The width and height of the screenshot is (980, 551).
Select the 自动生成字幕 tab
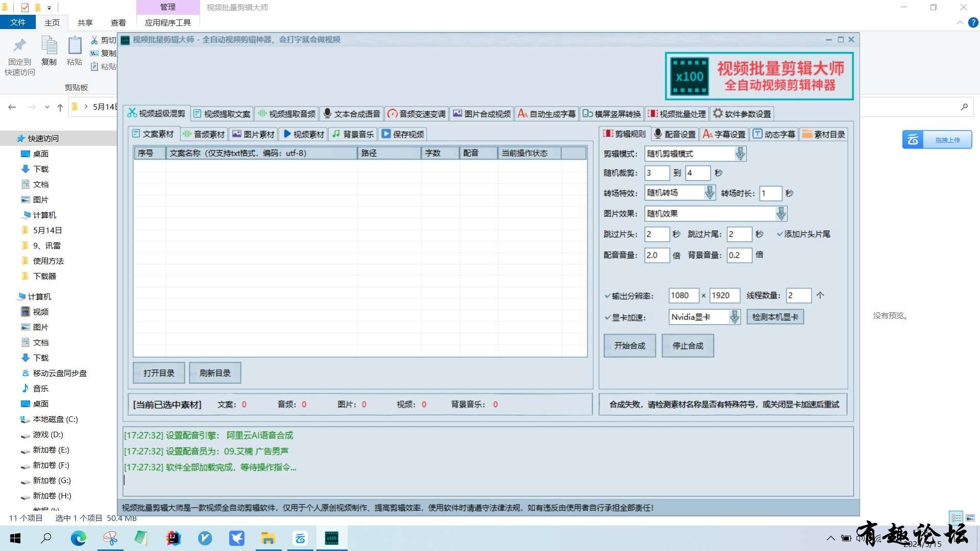point(547,114)
